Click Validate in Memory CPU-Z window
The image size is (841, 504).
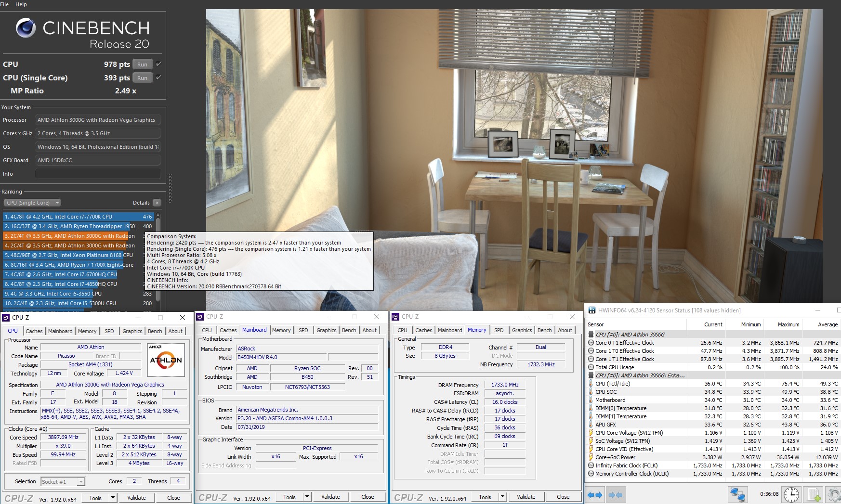(x=526, y=497)
